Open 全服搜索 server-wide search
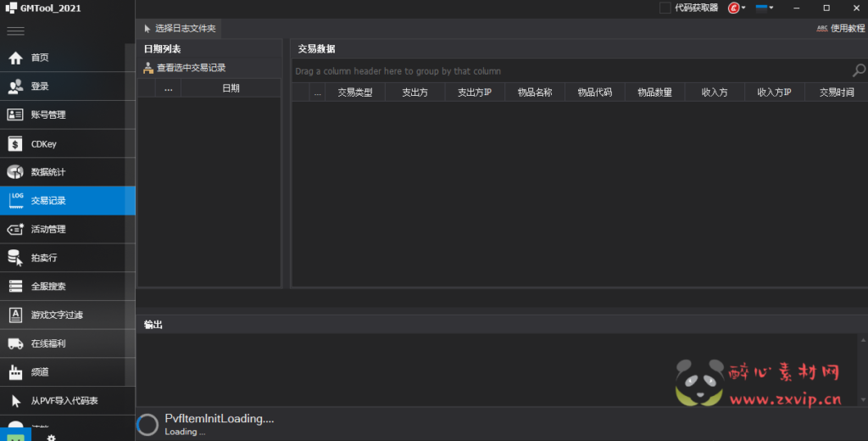868x441 pixels. [68, 287]
